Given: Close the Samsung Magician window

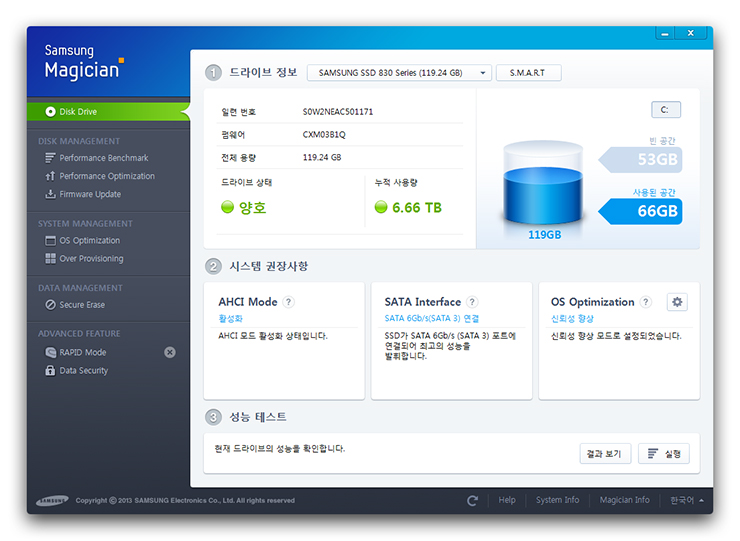Looking at the screenshot, I should 690,33.
